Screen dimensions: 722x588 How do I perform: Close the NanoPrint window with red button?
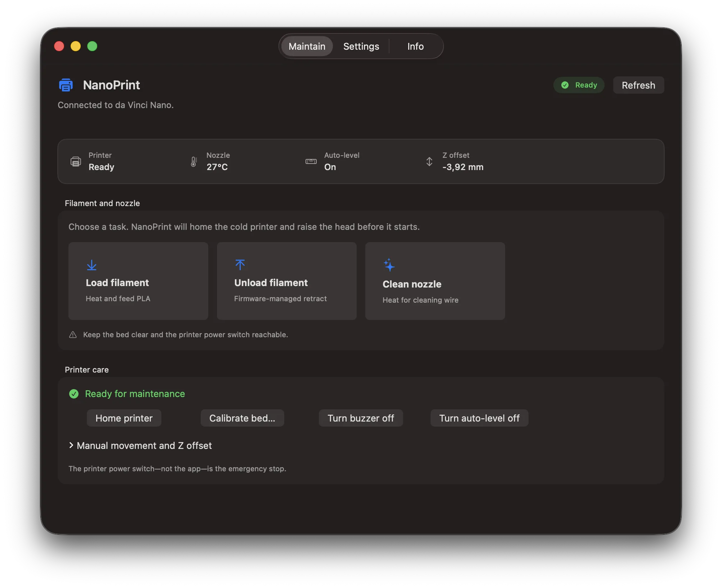click(59, 46)
